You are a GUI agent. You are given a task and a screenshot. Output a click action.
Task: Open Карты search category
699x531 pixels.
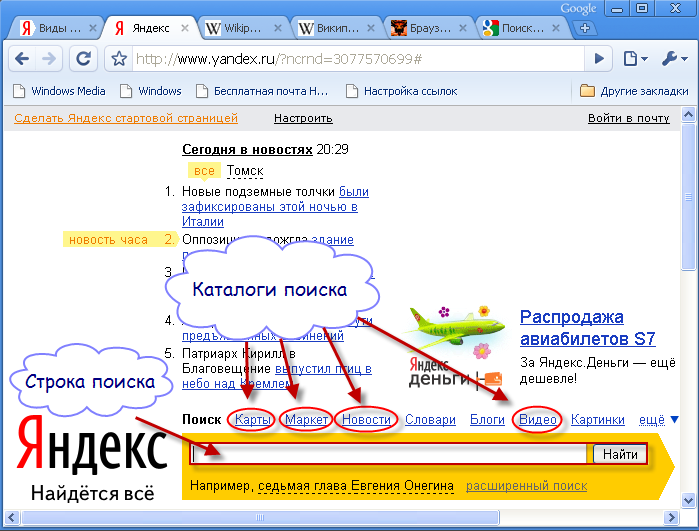point(253,420)
